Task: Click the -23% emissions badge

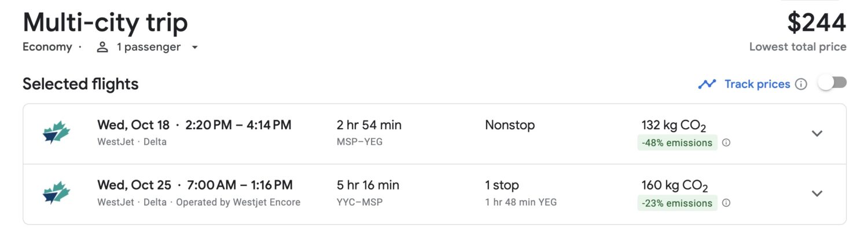Action: (677, 203)
